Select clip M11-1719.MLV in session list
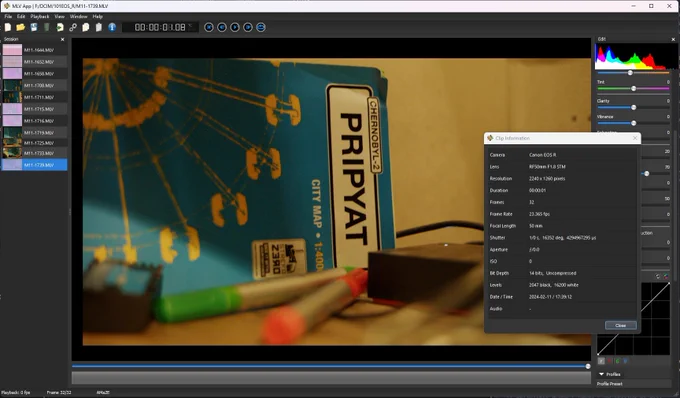Screen dimensions: 680x398 pyautogui.click(x=34, y=132)
